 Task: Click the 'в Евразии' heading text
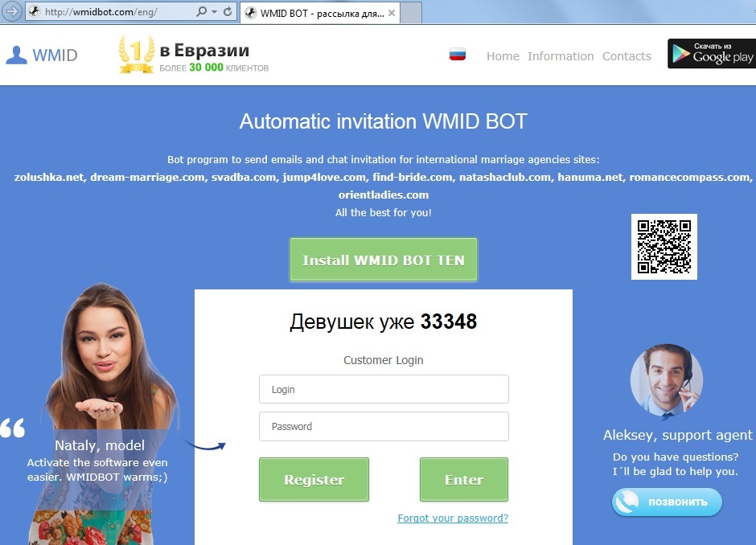(x=204, y=50)
